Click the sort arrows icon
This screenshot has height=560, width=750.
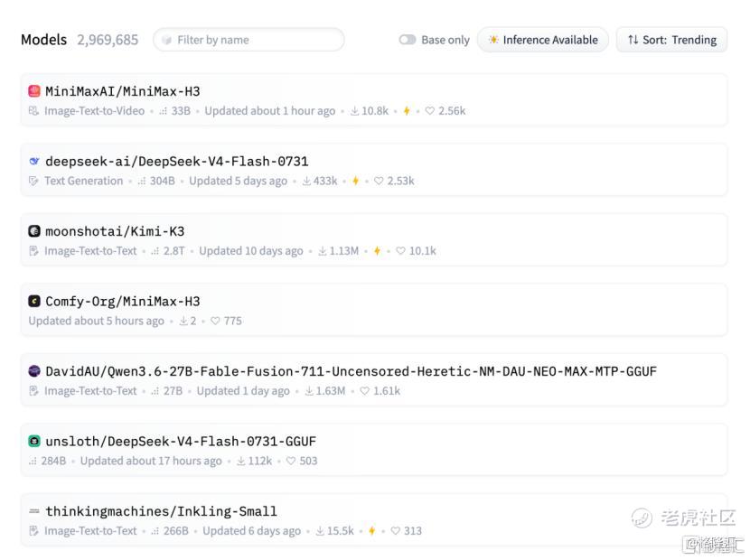(633, 40)
